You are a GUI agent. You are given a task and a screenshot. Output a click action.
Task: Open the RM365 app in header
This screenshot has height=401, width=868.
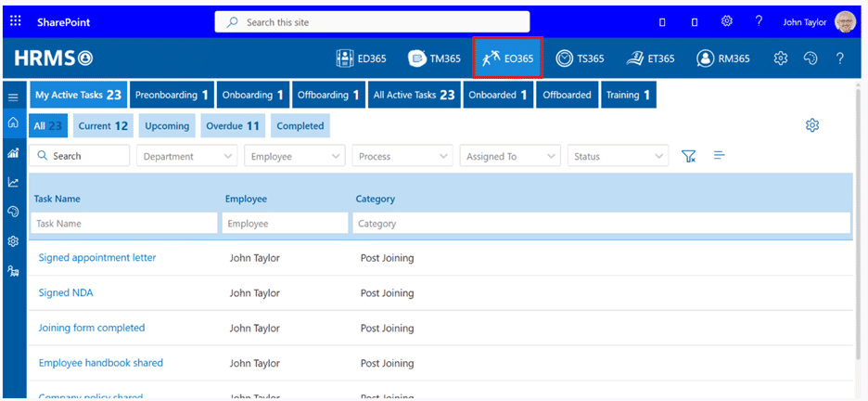point(723,58)
